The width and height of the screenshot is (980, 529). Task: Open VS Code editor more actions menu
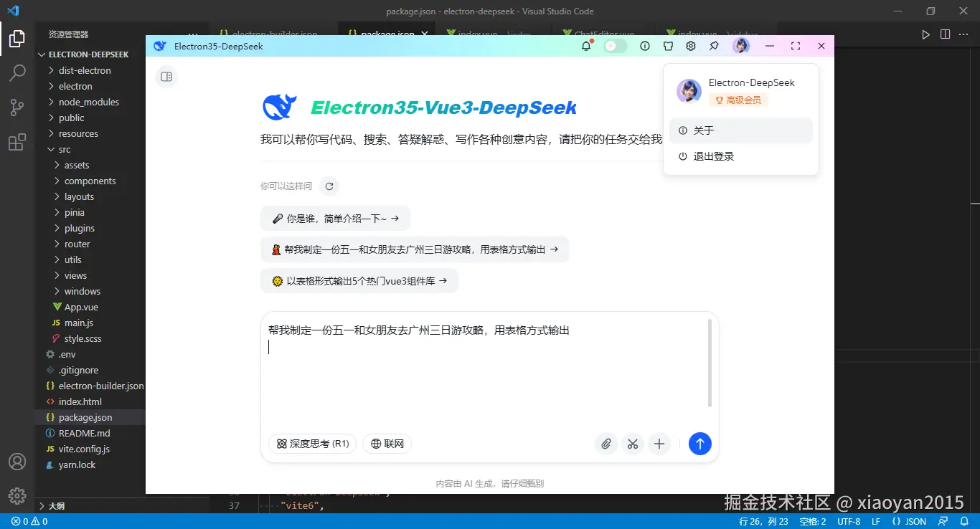point(965,34)
